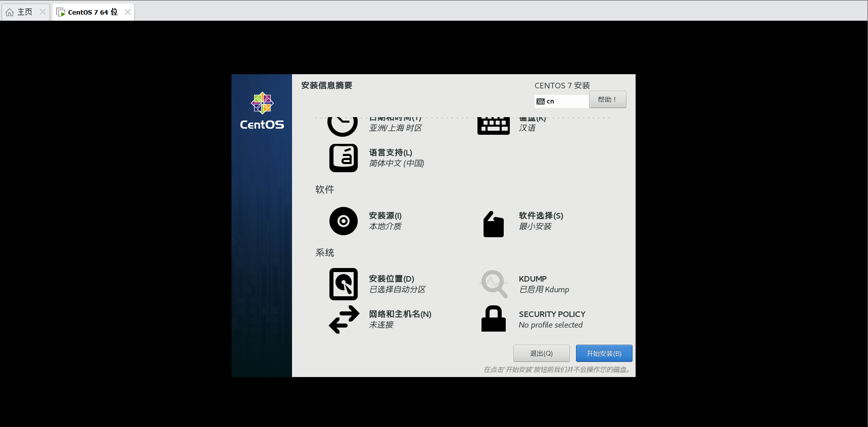The height and width of the screenshot is (427, 868).
Task: Click the 系统 section heading
Action: 324,252
